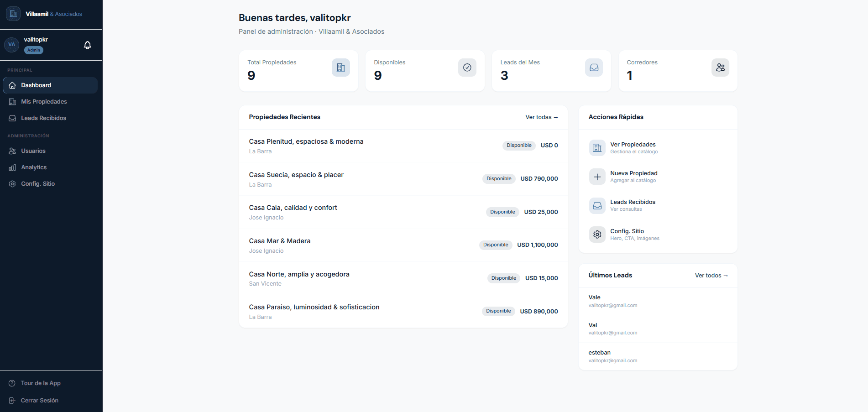This screenshot has width=868, height=412.
Task: Click the Ver todas link for properties
Action: click(542, 117)
